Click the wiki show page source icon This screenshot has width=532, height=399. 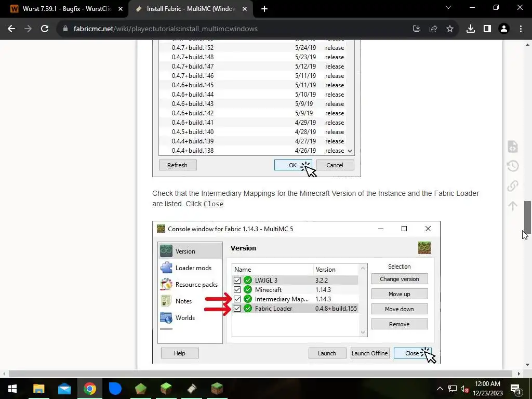(513, 147)
